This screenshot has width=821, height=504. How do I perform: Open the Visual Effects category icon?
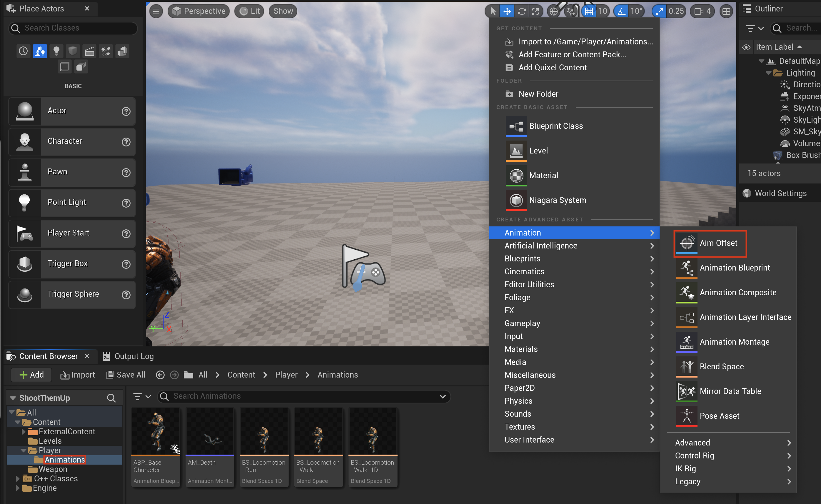coord(106,51)
